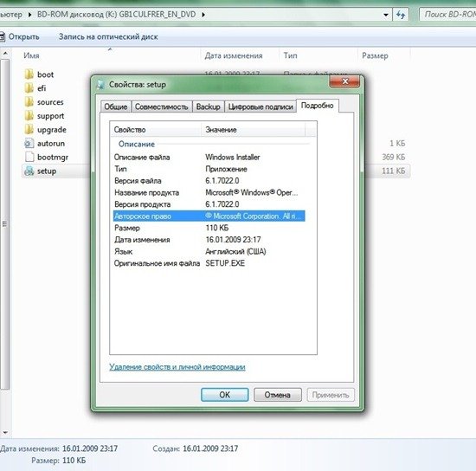This screenshot has width=476, height=471.
Task: Select the Дата изменения property row
Action: (x=209, y=240)
